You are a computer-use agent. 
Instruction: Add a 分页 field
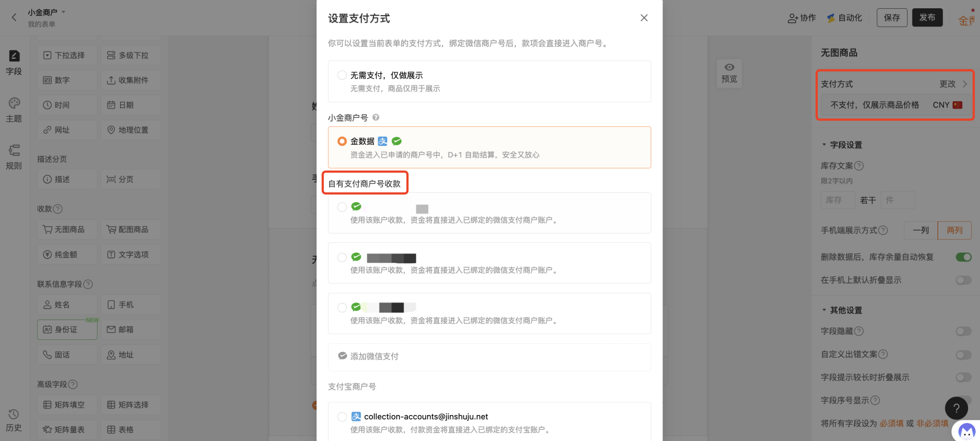click(131, 180)
